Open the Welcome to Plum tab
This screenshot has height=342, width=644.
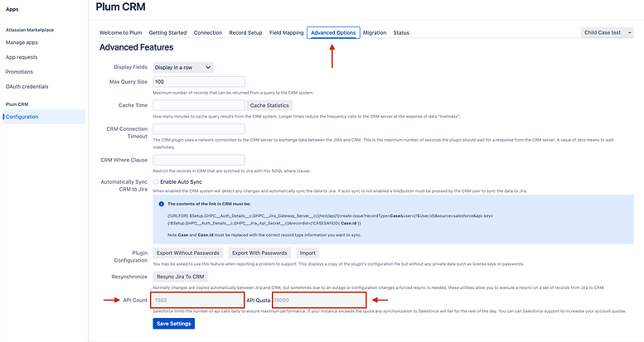coord(120,32)
